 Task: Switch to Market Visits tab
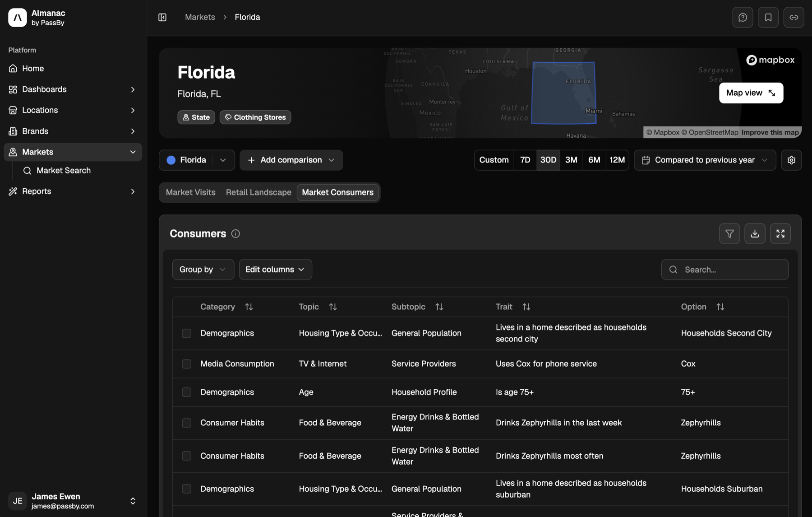[190, 192]
